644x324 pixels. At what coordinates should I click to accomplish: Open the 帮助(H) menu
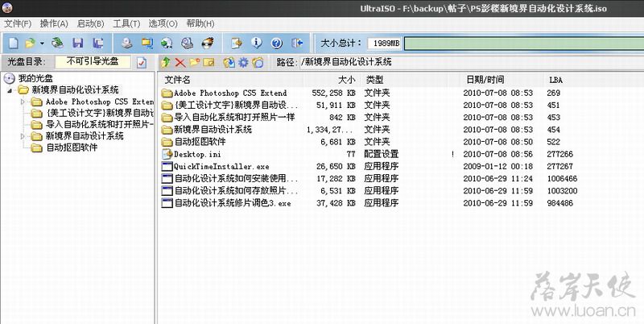pos(200,23)
